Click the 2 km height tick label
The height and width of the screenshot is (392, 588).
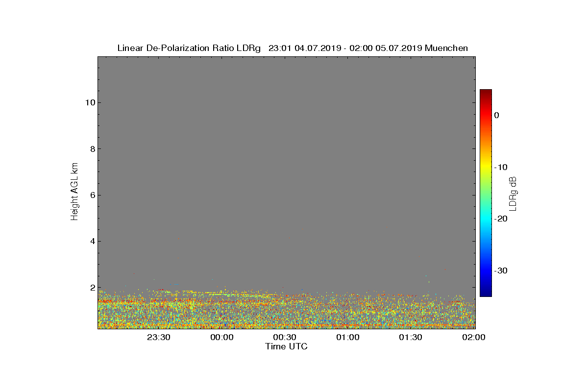tap(91, 288)
